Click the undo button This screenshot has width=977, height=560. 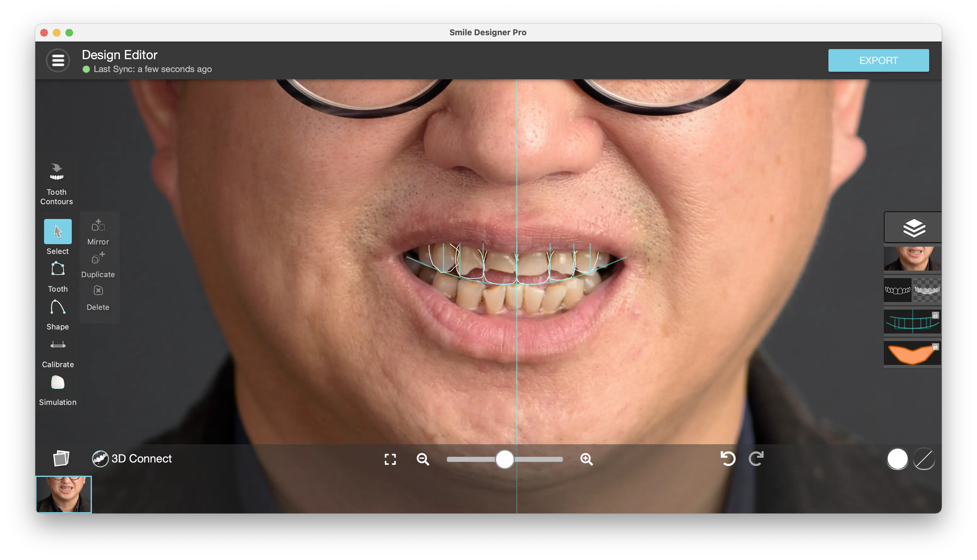click(728, 459)
